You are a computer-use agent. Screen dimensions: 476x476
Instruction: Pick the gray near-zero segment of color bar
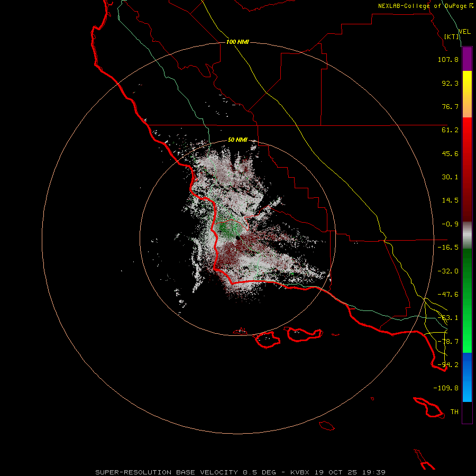(x=467, y=235)
